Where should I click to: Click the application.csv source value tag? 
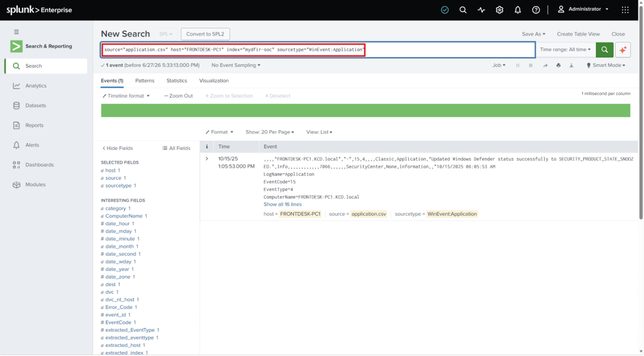tap(369, 215)
